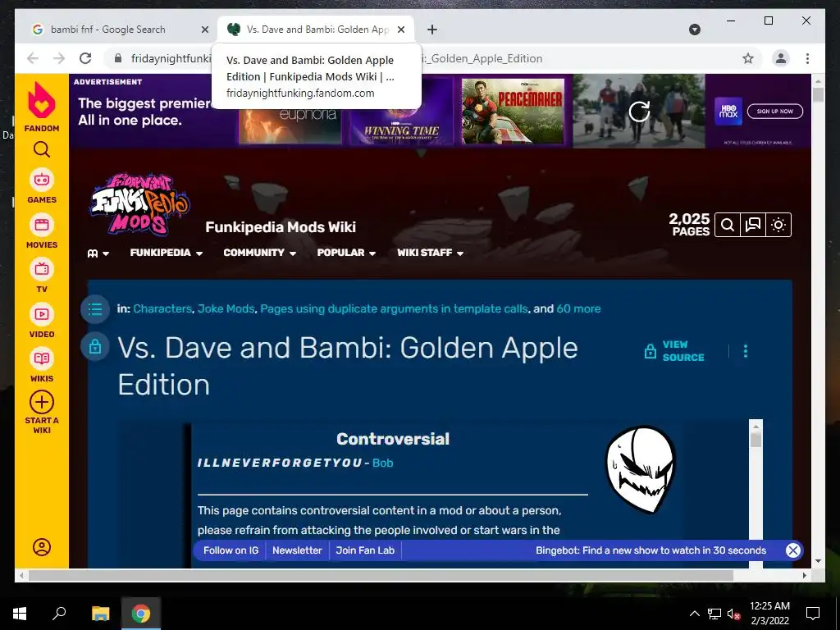Open the Fandom home flame logo
This screenshot has width=840, height=630.
click(42, 99)
